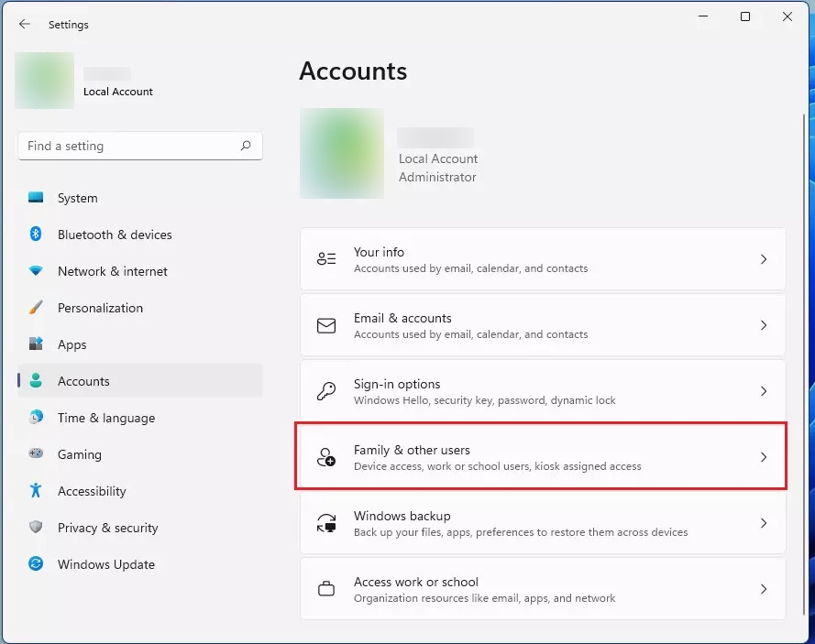Click 'Organization resources like email' description
The width and height of the screenshot is (815, 644).
(x=484, y=598)
